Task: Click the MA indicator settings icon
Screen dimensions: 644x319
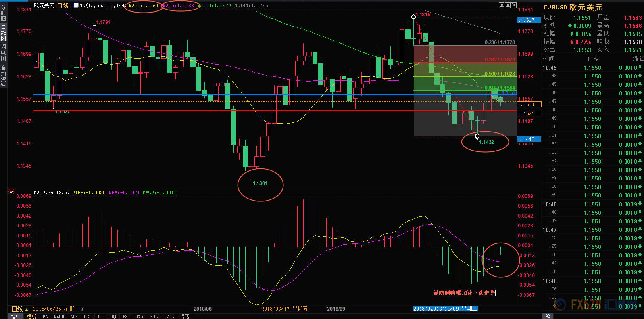Action: [76, 5]
